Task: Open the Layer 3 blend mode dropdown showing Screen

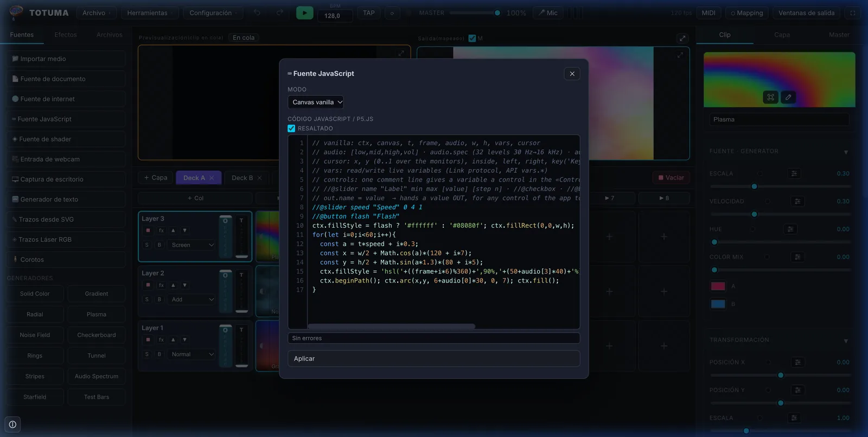Action: coord(192,245)
